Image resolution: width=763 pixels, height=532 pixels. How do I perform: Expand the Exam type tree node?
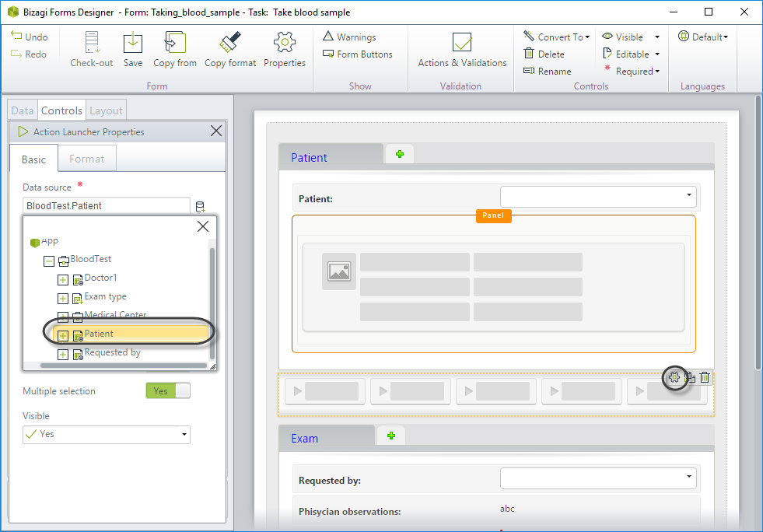(x=63, y=299)
